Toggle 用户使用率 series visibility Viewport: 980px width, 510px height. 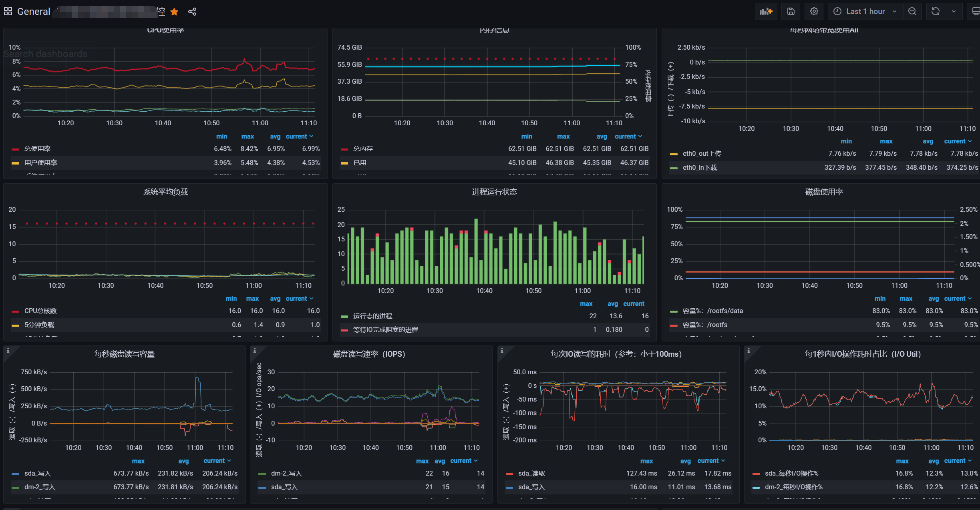coord(40,163)
